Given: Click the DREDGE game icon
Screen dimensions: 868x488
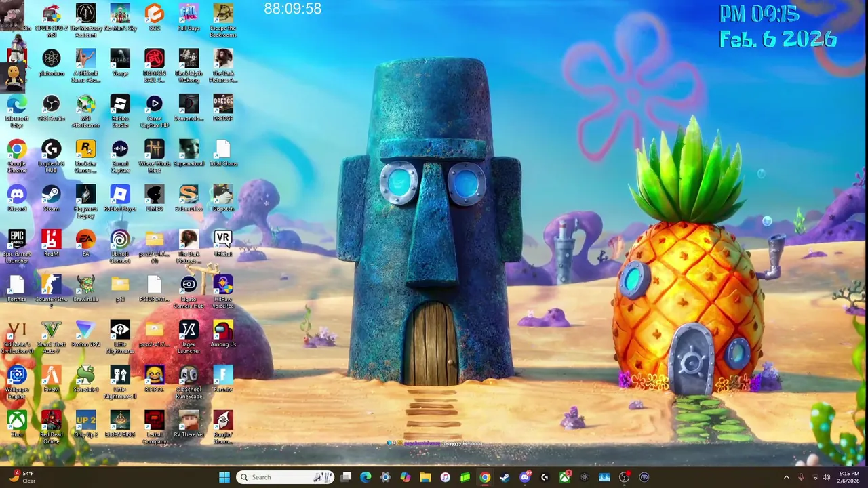Looking at the screenshot, I should click(223, 108).
